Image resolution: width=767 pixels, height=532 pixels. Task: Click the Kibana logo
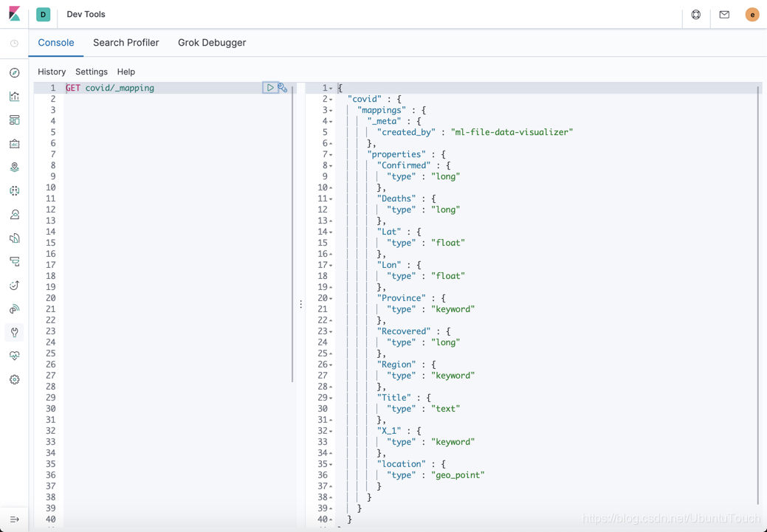[14, 14]
